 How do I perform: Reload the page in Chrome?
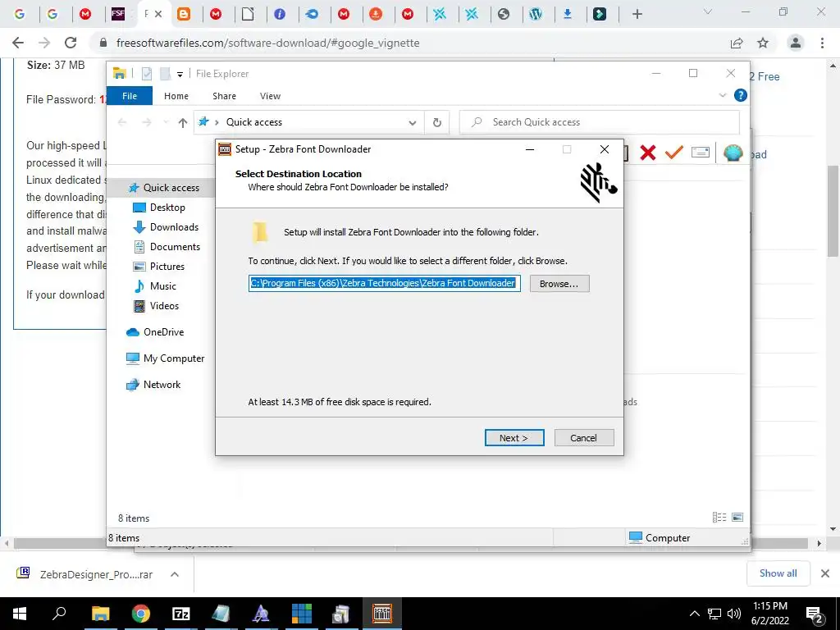coord(71,43)
